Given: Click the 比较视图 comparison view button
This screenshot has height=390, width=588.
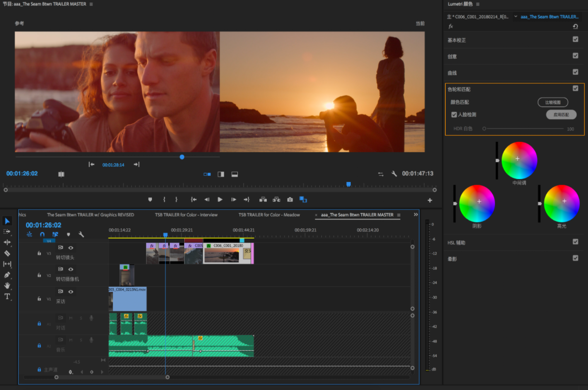Looking at the screenshot, I should [552, 102].
